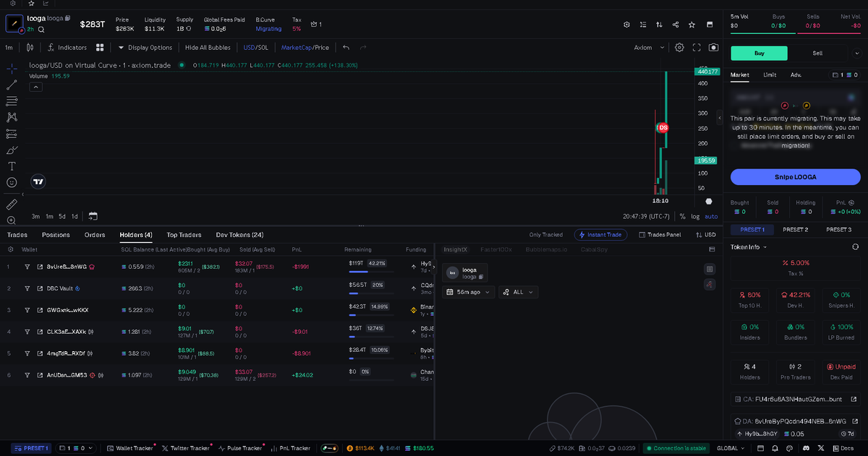
Task: Open Indicators menu
Action: 67,48
